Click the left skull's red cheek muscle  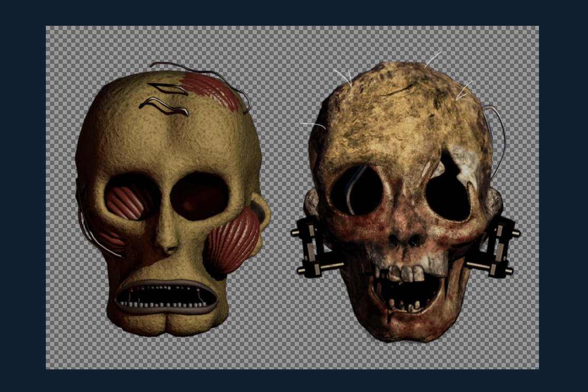coord(232,245)
